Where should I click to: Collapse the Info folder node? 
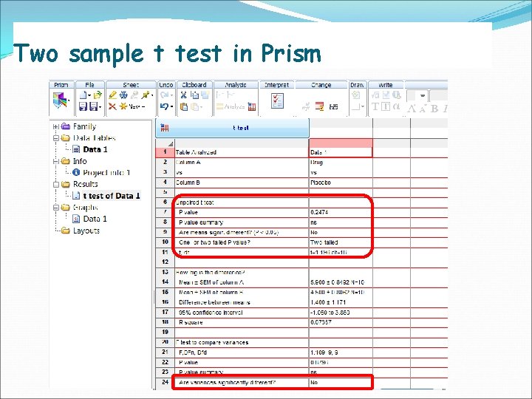pyautogui.click(x=56, y=161)
